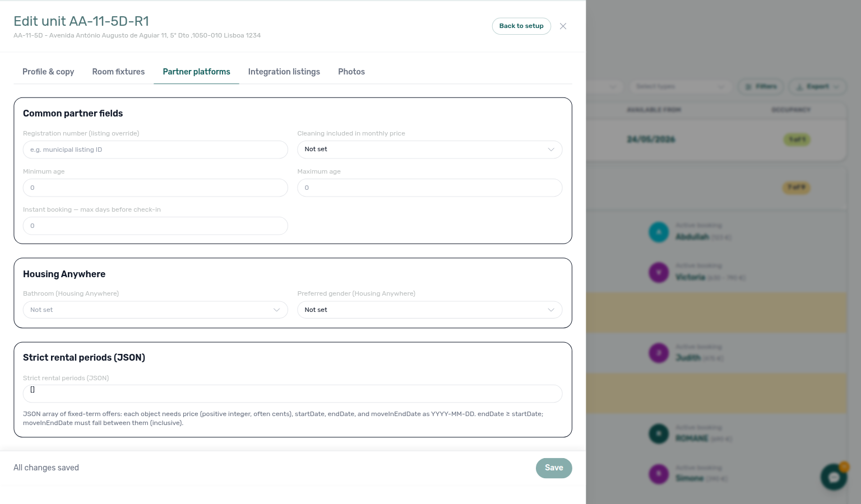
Task: Click Abdullah's avatar in background list
Action: (x=659, y=232)
